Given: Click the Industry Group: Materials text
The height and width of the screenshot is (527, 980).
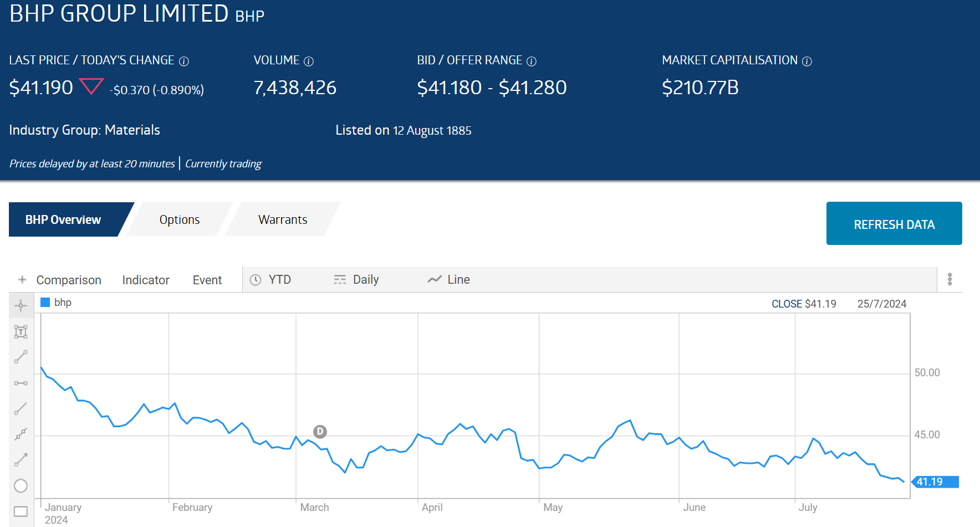Looking at the screenshot, I should point(84,130).
